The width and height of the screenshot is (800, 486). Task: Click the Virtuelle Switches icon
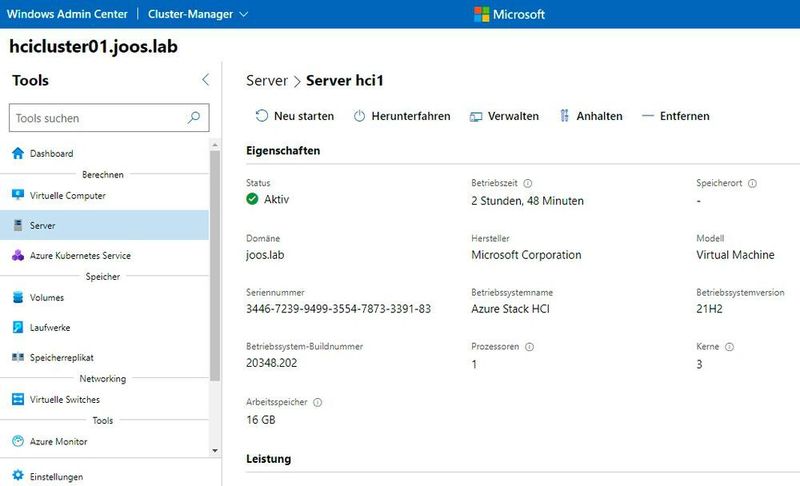pyautogui.click(x=18, y=399)
